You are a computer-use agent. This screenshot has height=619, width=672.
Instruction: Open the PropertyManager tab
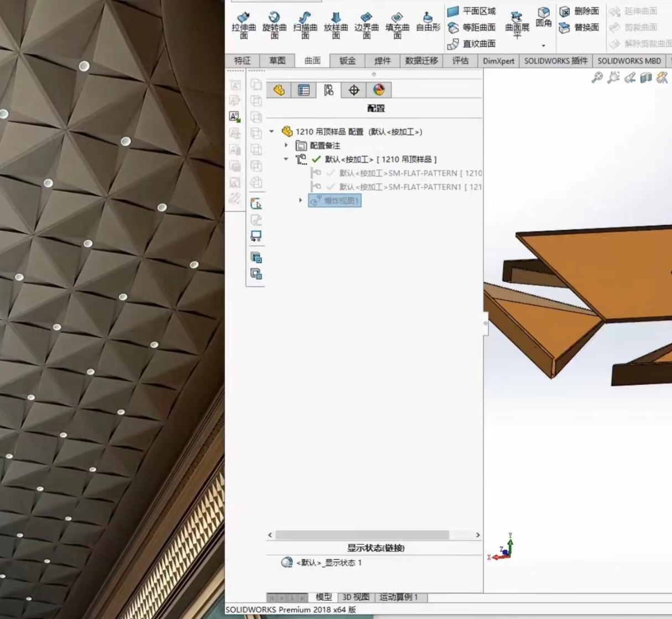[x=304, y=90]
